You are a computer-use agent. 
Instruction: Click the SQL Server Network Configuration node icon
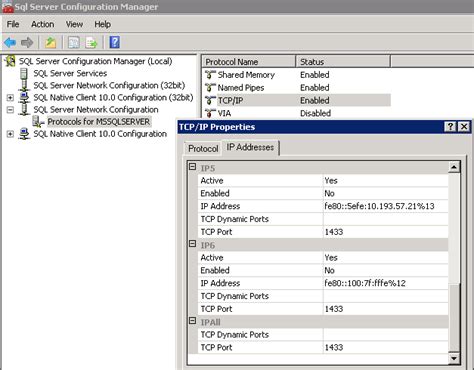click(x=24, y=109)
